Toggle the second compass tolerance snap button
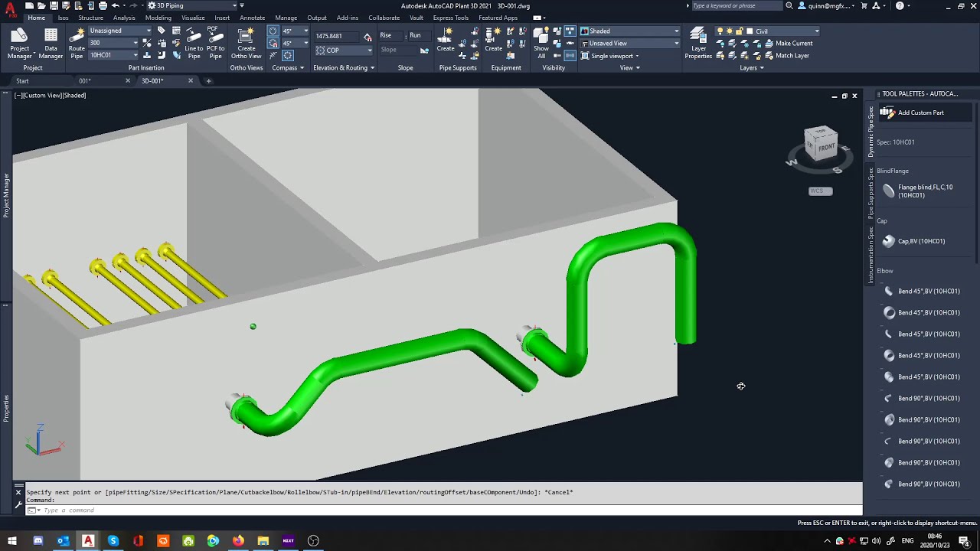This screenshot has width=980, height=551. pyautogui.click(x=273, y=43)
